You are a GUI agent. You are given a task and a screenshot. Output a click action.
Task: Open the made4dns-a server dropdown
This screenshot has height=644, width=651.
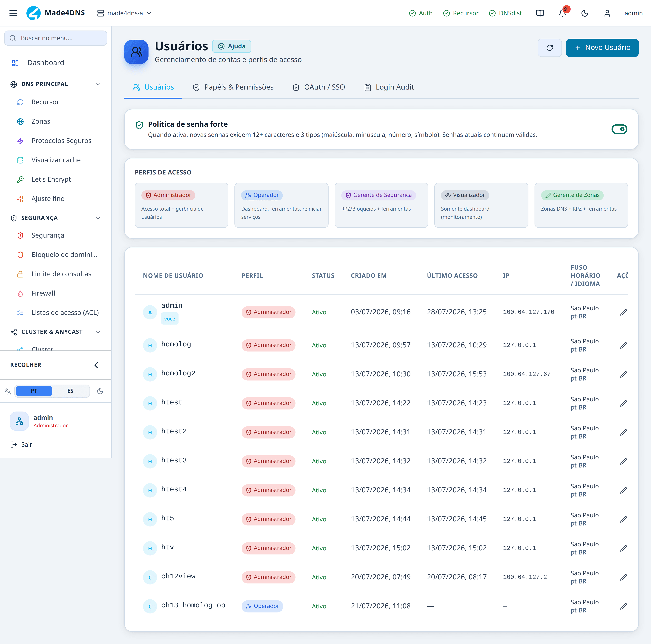[x=124, y=13]
